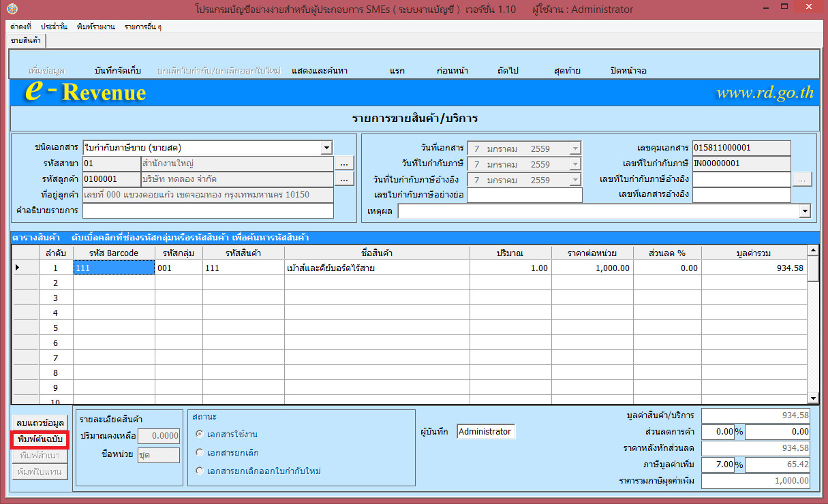Click the table scrollbar up arrow

tap(813, 251)
